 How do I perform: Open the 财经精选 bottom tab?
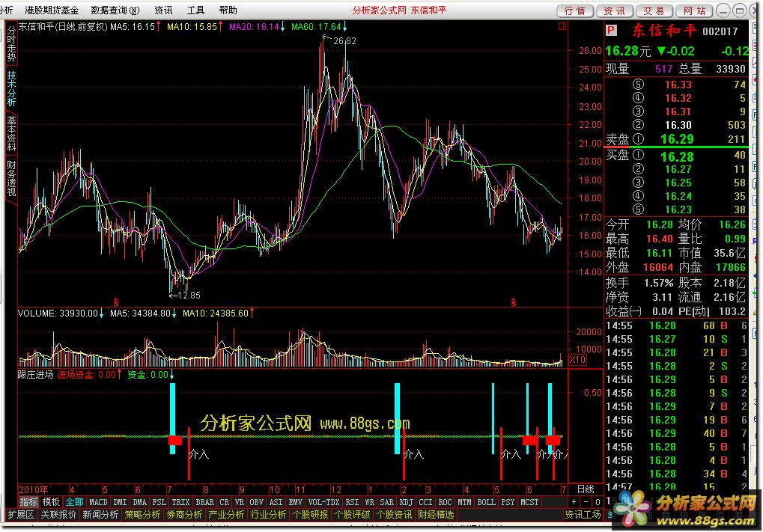click(x=436, y=515)
